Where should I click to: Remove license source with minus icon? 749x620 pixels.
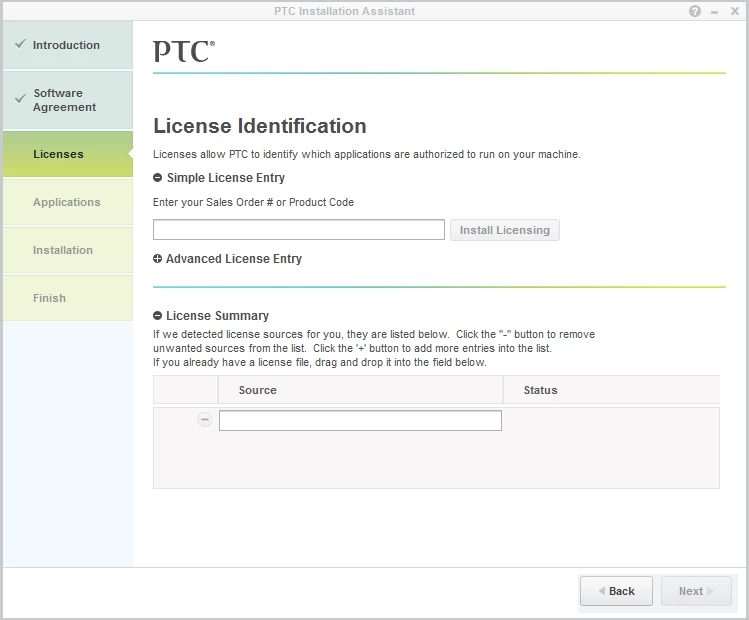coord(204,420)
